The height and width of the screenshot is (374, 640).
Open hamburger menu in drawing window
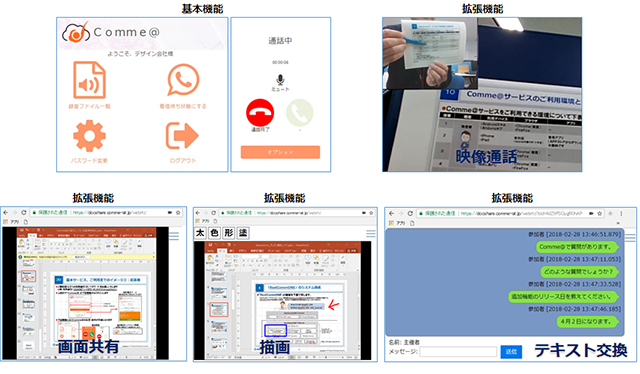(x=371, y=234)
